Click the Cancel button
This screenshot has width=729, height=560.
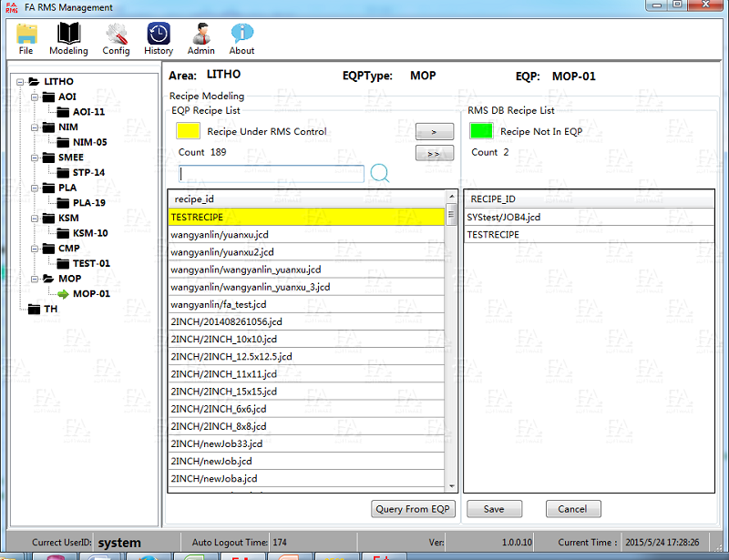coord(572,509)
